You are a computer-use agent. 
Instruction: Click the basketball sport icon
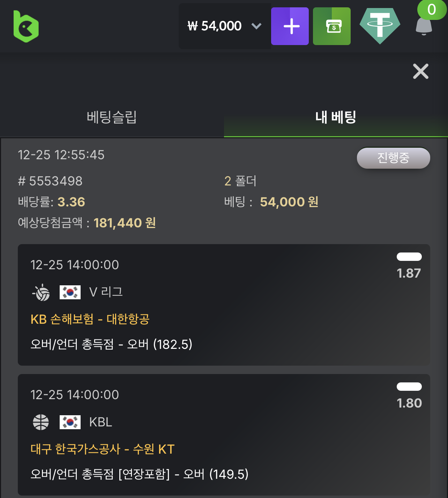[x=41, y=422]
